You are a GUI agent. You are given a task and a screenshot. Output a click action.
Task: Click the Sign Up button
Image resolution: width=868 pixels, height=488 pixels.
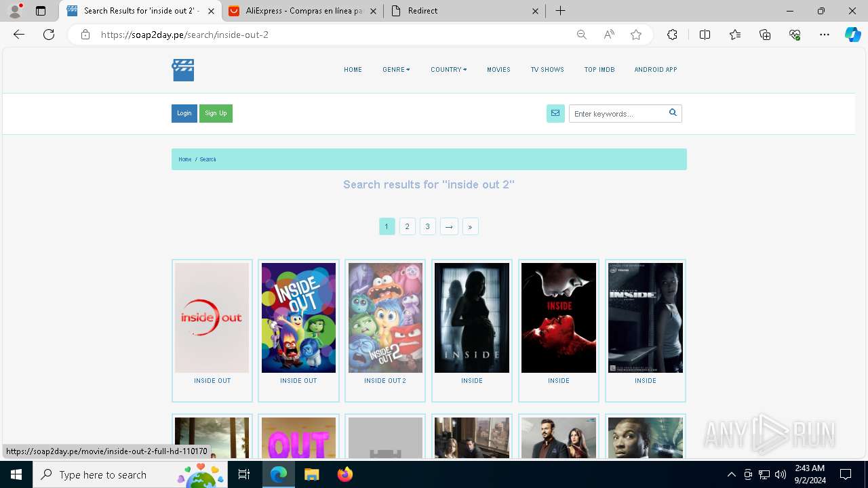coord(216,113)
